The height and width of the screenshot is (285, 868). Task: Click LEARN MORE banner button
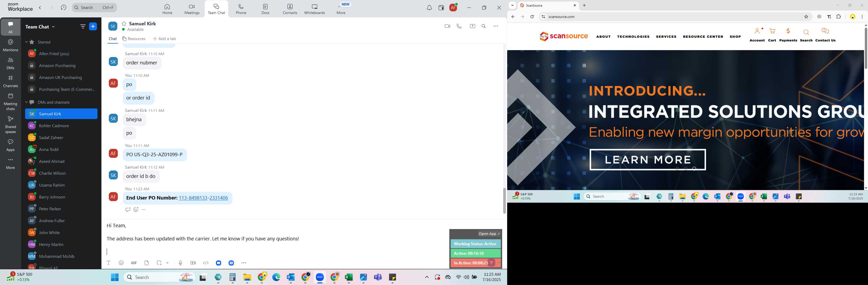(x=648, y=159)
